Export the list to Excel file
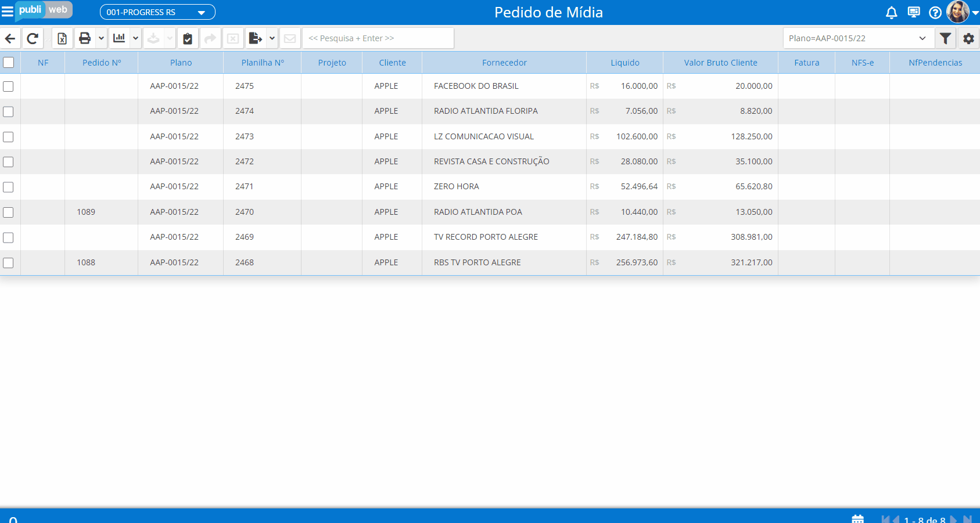980x523 pixels. [62, 38]
